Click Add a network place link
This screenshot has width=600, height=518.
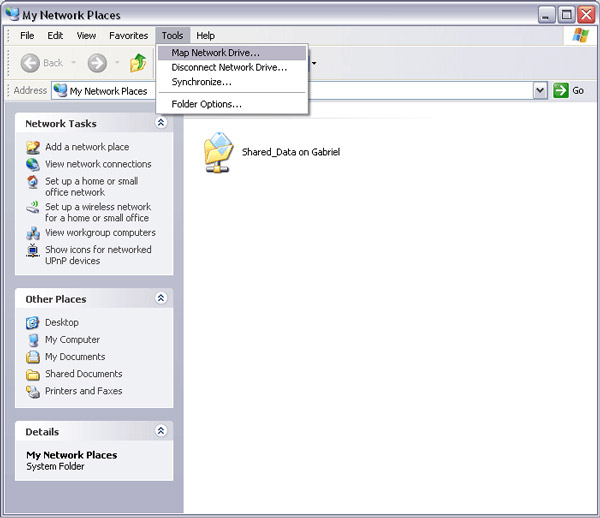pyautogui.click(x=87, y=147)
